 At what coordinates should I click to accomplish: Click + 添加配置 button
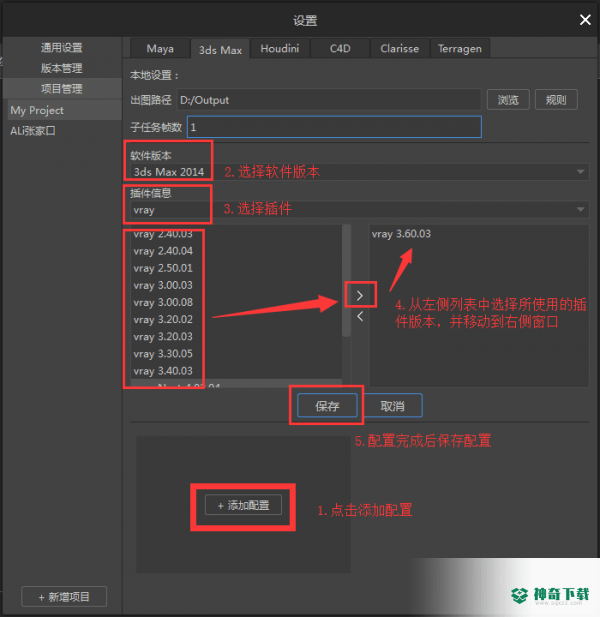[x=243, y=505]
